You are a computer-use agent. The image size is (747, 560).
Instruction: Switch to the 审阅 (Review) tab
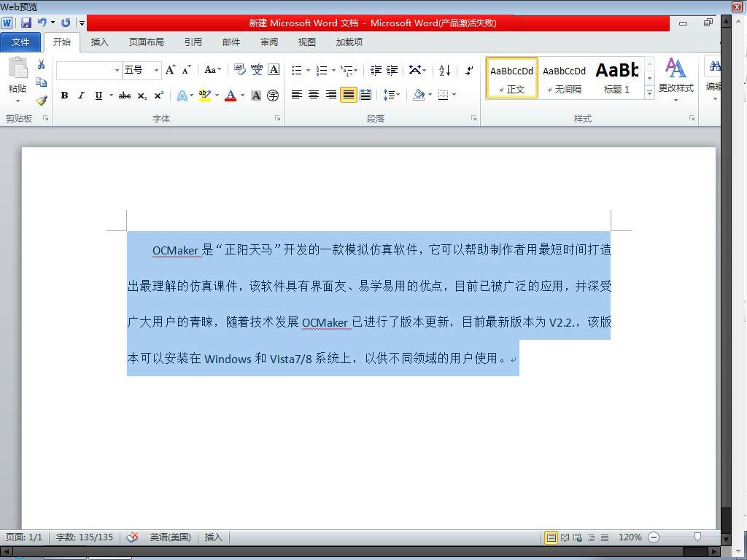point(269,42)
